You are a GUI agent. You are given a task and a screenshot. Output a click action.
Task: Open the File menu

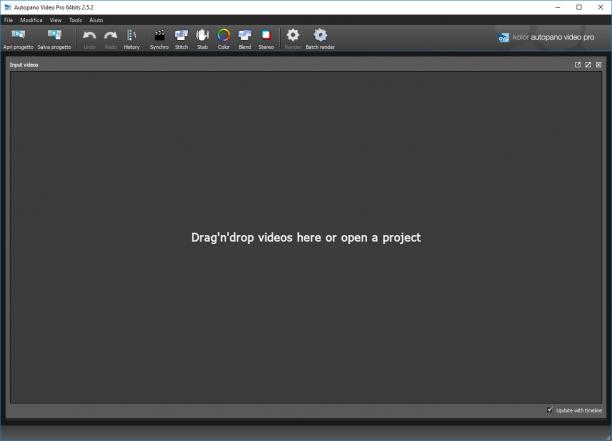click(x=8, y=20)
